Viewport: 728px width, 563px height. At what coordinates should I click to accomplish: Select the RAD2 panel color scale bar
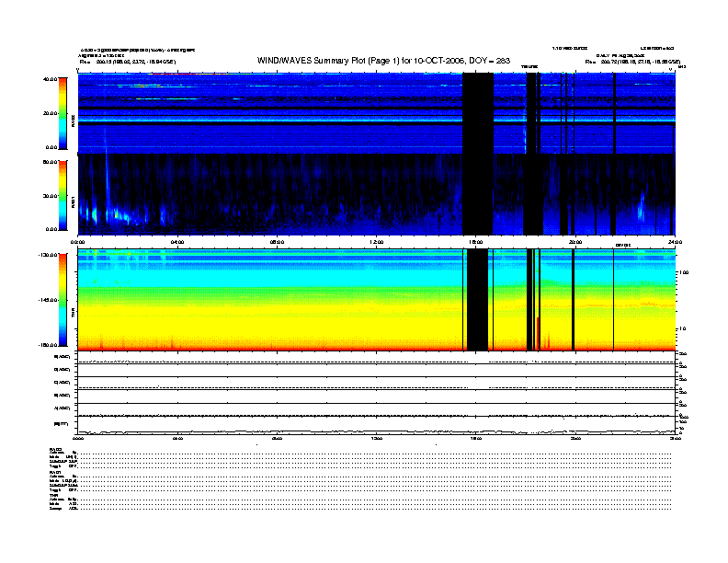(x=63, y=113)
